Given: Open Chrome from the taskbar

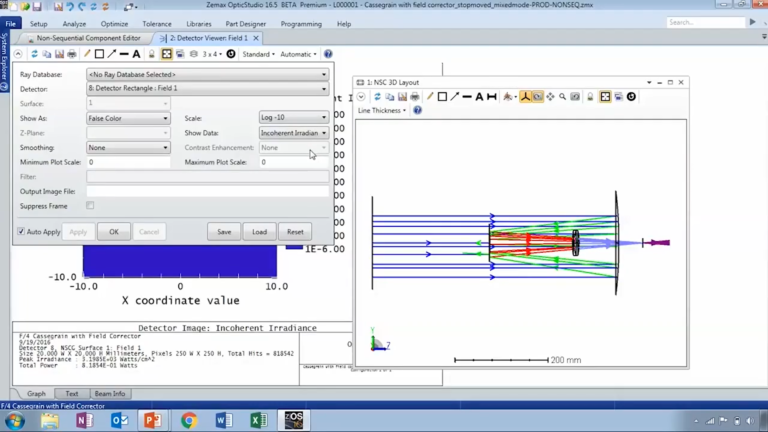Looking at the screenshot, I should pyautogui.click(x=189, y=420).
